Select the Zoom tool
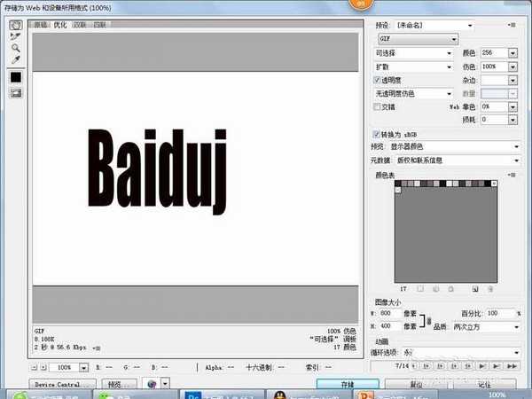The height and width of the screenshot is (399, 532). 16,48
